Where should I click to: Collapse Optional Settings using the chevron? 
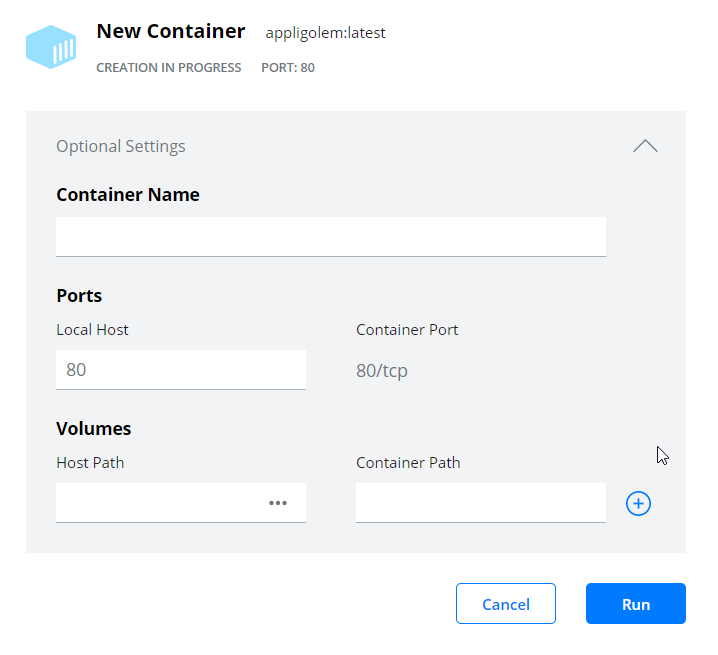coord(645,146)
